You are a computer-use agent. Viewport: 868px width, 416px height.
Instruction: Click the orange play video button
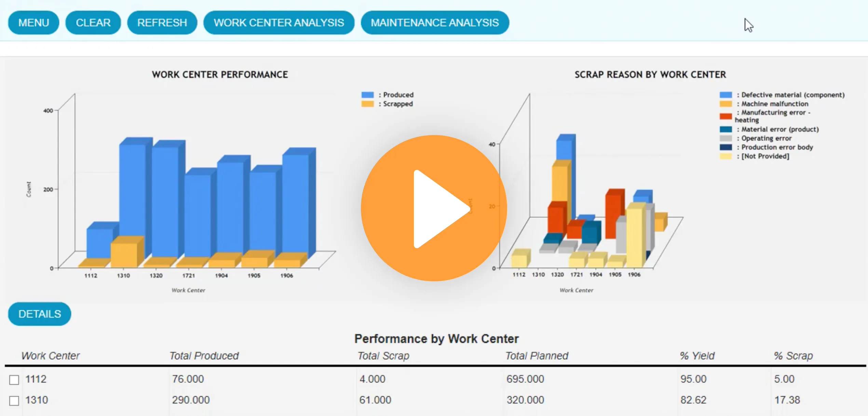[434, 208]
